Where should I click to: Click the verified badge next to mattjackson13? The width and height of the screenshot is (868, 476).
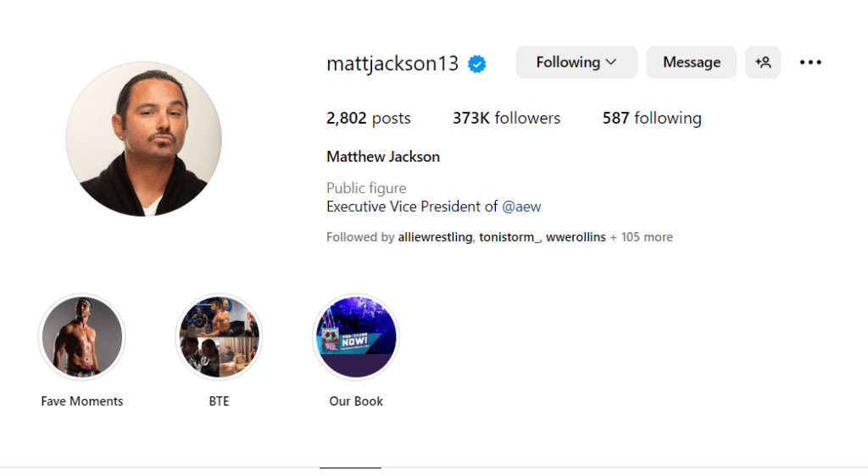tap(476, 64)
